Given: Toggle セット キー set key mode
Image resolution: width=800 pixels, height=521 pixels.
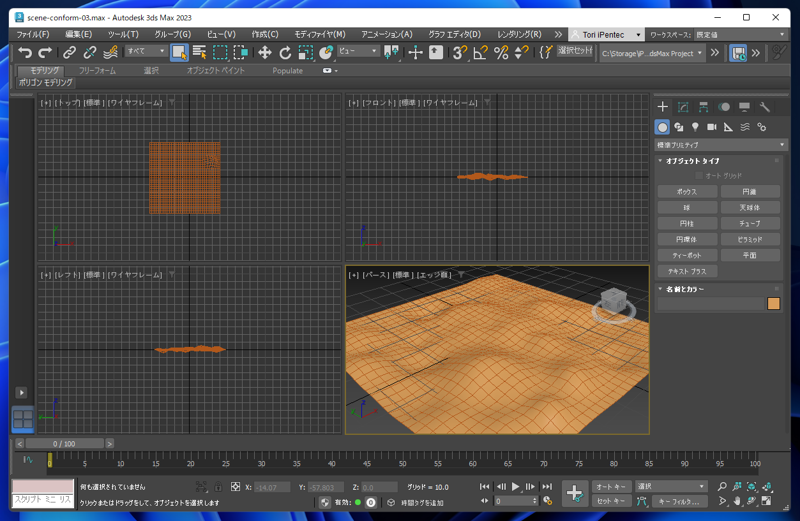Looking at the screenshot, I should [611, 501].
